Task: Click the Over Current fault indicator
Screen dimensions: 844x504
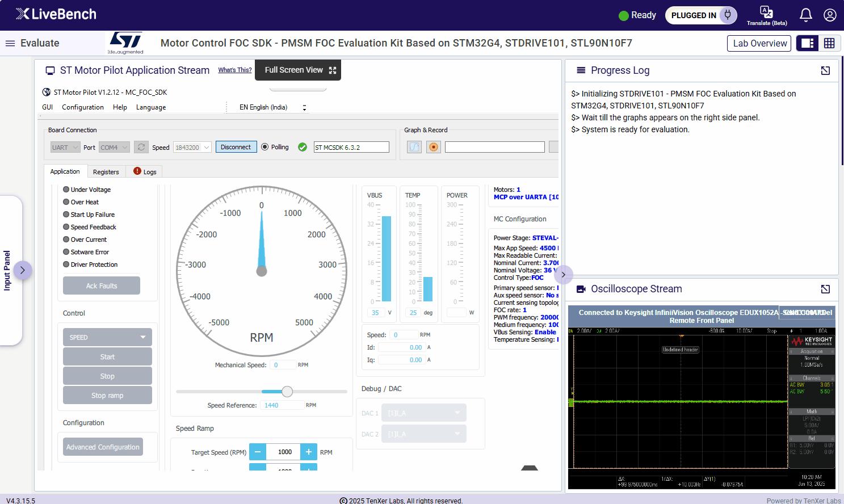Action: pyautogui.click(x=66, y=240)
